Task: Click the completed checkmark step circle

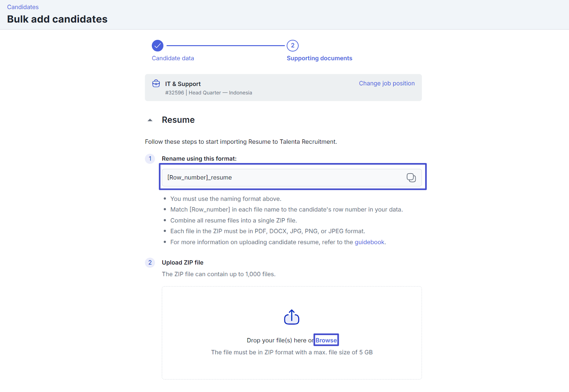Action: click(158, 46)
